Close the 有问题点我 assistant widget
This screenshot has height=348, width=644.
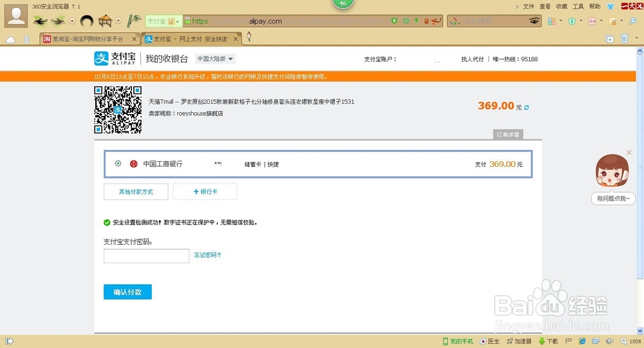pos(629,153)
